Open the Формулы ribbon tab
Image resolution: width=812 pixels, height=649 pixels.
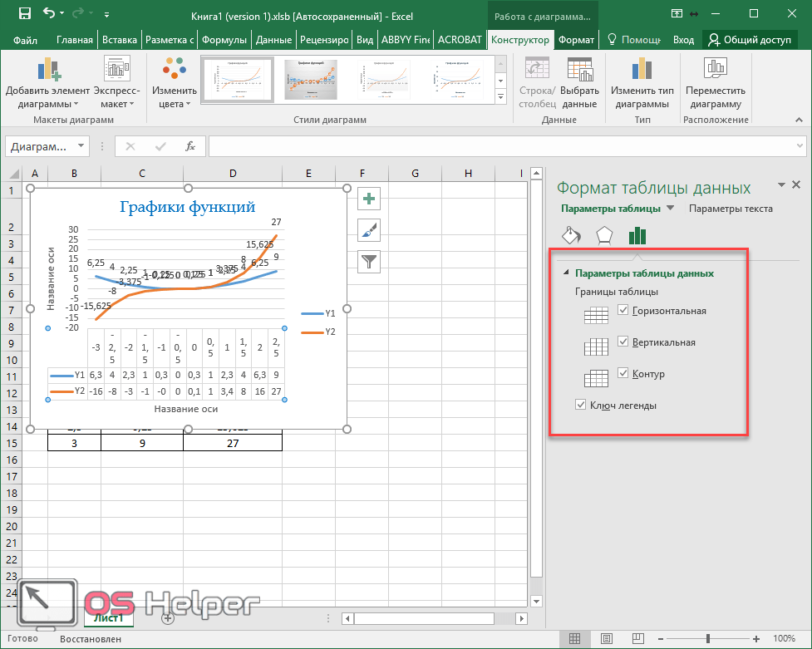pyautogui.click(x=225, y=40)
